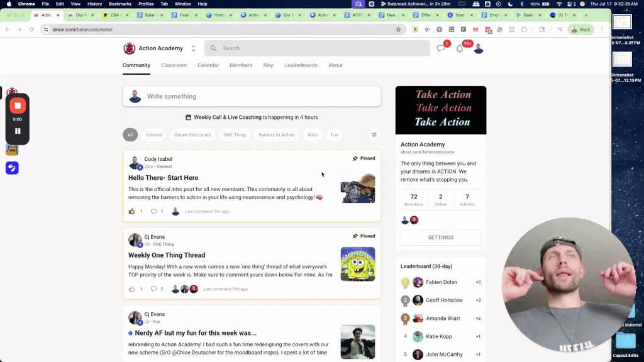Filter posts by Fun category
Viewport: 644px width, 362px height.
click(x=335, y=134)
